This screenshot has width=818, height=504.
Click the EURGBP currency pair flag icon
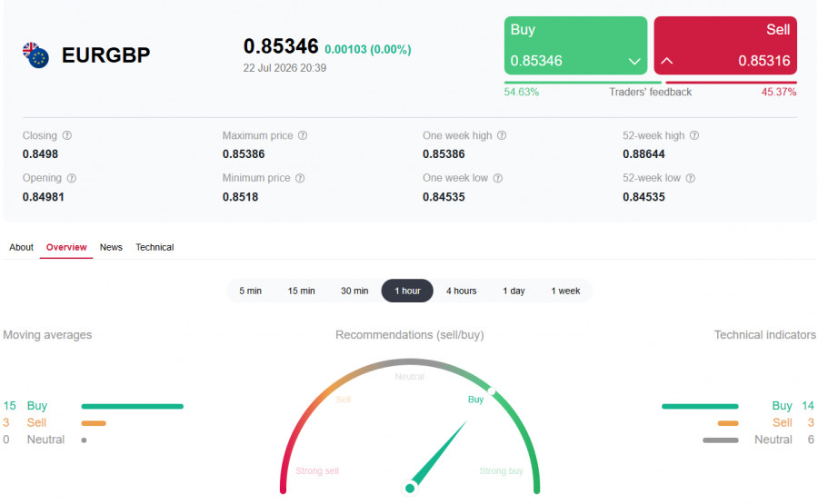pos(35,55)
